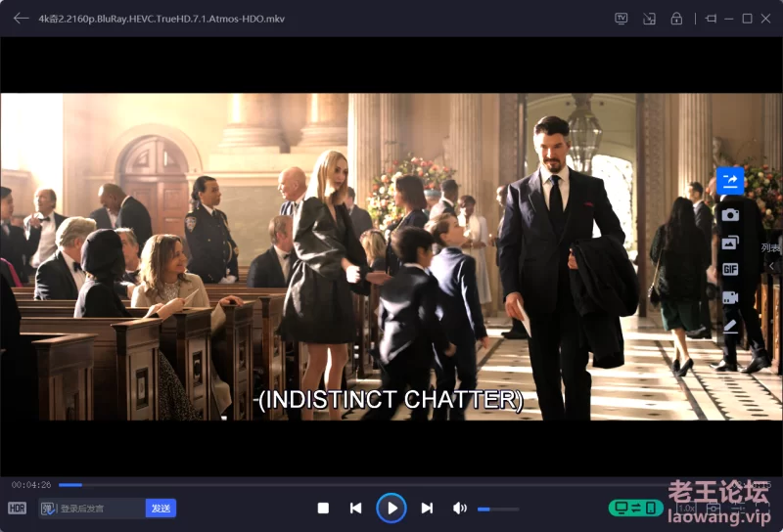Open the pencil edit tool
The width and height of the screenshot is (783, 532).
(x=730, y=326)
